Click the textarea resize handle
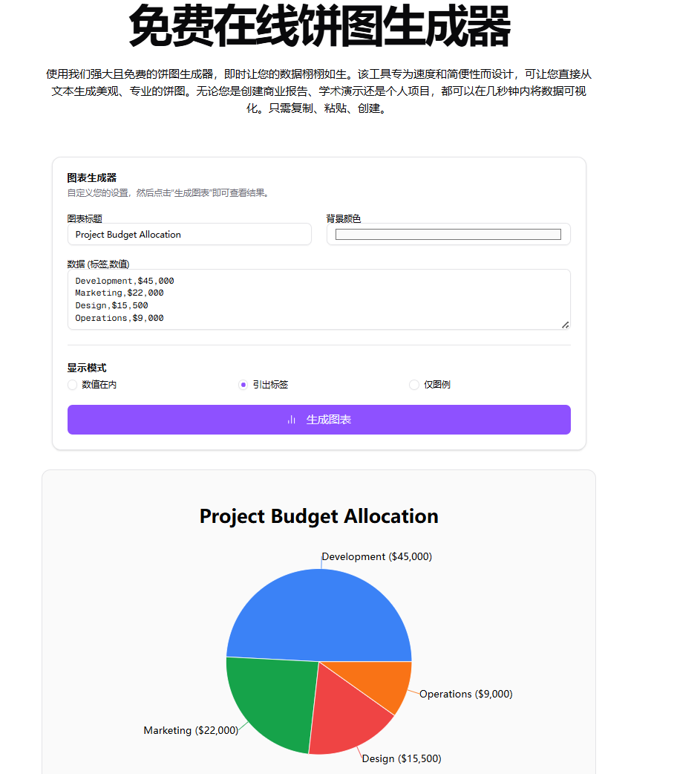Screen dimensions: 700x774 tap(566, 323)
